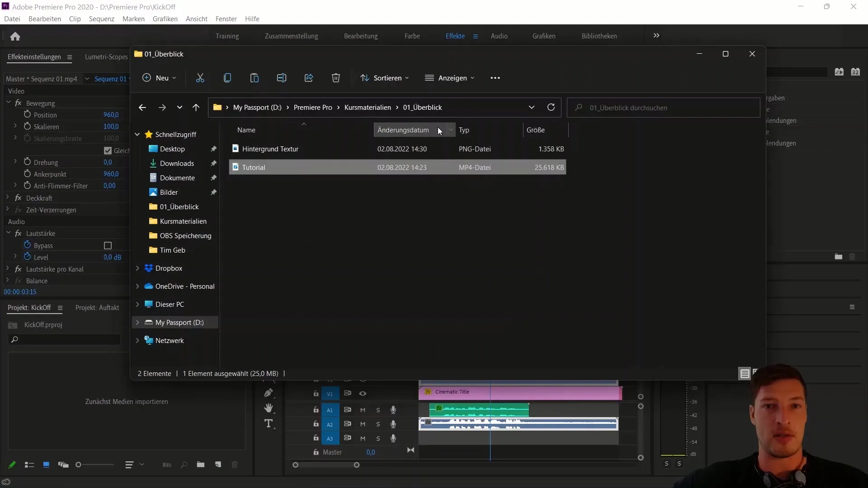Go up one folder level in Explorer
The height and width of the screenshot is (488, 868).
tap(196, 108)
